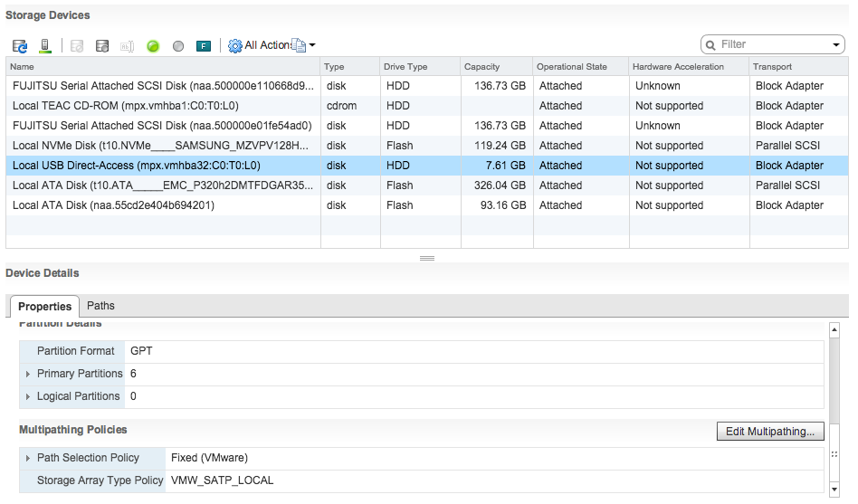Viewport: 858px width, 504px height.
Task: Expand the Path Selection Policy row
Action: (x=28, y=458)
